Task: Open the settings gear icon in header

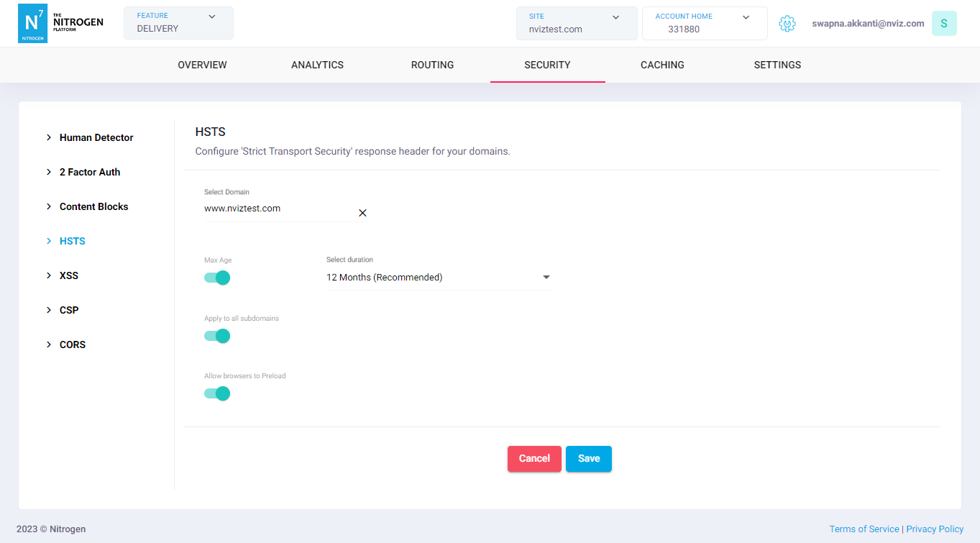Action: point(787,24)
